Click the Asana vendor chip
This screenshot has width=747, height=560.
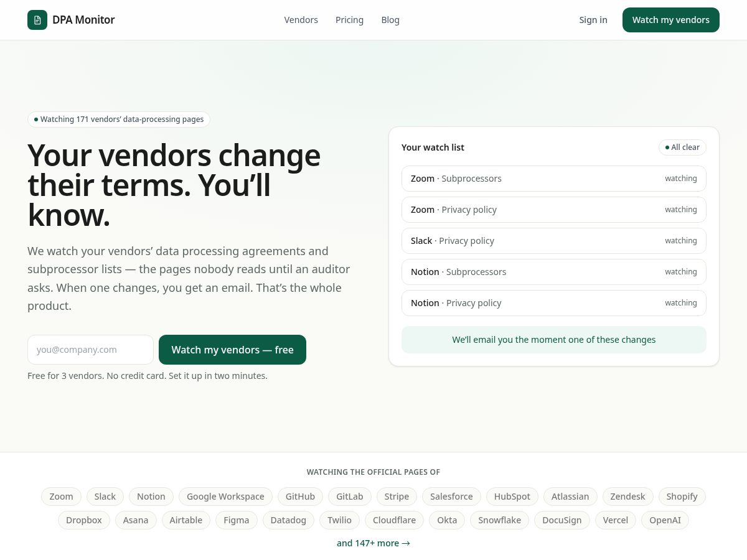(136, 520)
